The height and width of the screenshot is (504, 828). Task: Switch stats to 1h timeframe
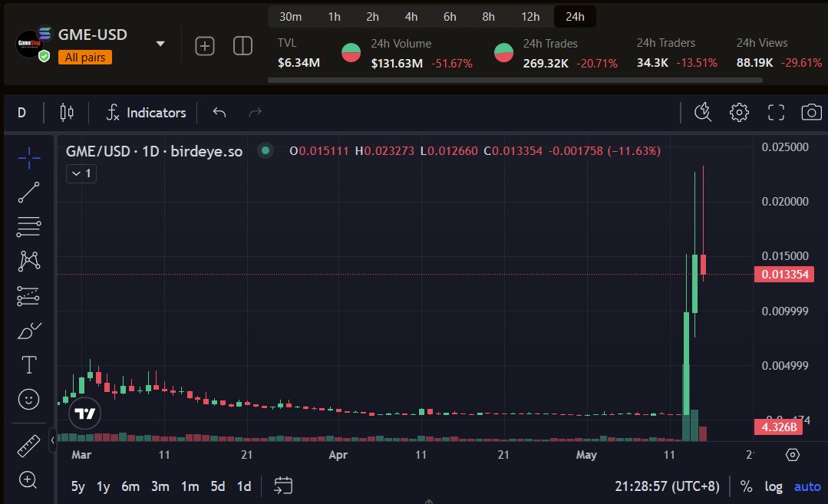[x=335, y=17]
